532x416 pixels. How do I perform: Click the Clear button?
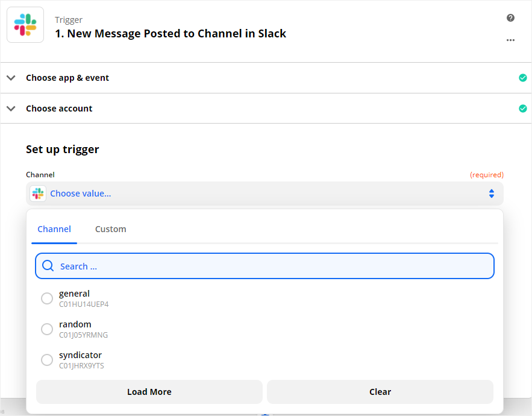coord(380,392)
